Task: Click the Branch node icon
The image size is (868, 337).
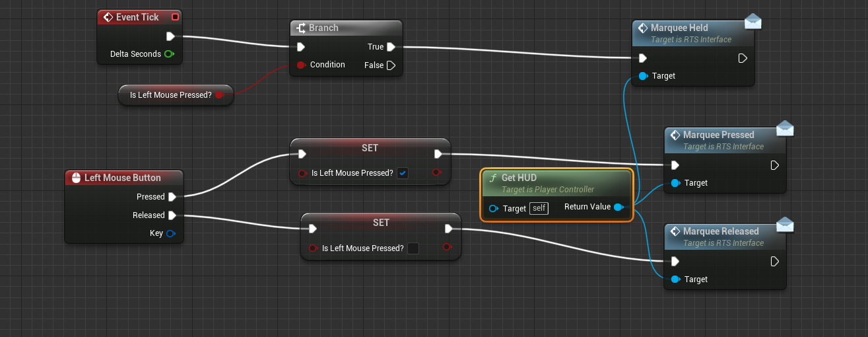Action: (x=301, y=28)
